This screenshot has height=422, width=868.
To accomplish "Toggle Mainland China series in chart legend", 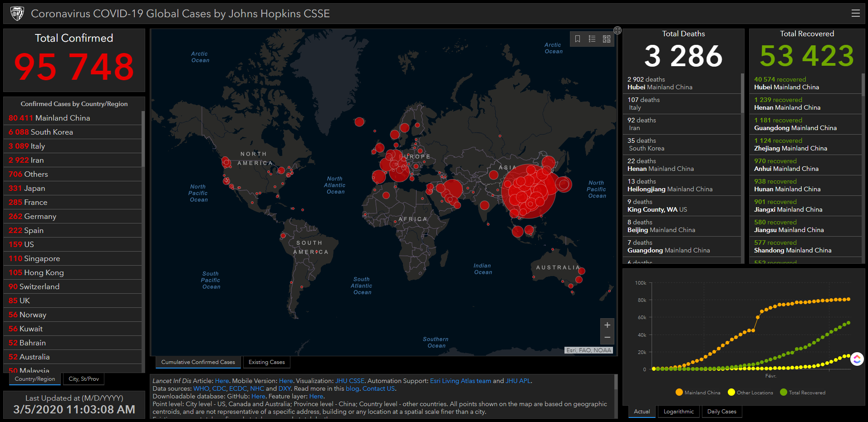I will click(697, 393).
